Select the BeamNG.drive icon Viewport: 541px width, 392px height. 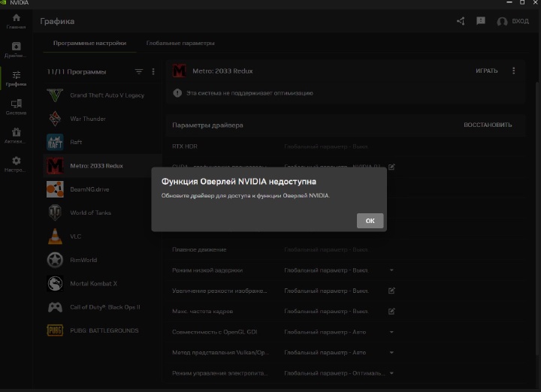pos(55,189)
